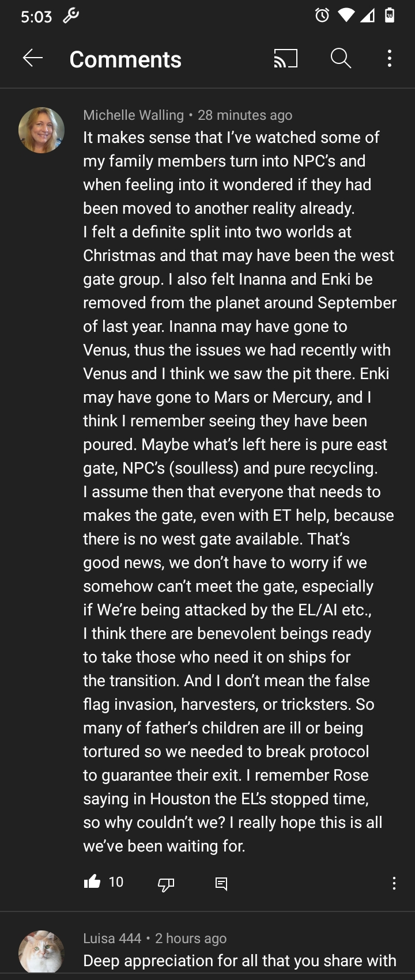Like Michelle Walling's comment
This screenshot has height=980, width=415.
[x=92, y=882]
